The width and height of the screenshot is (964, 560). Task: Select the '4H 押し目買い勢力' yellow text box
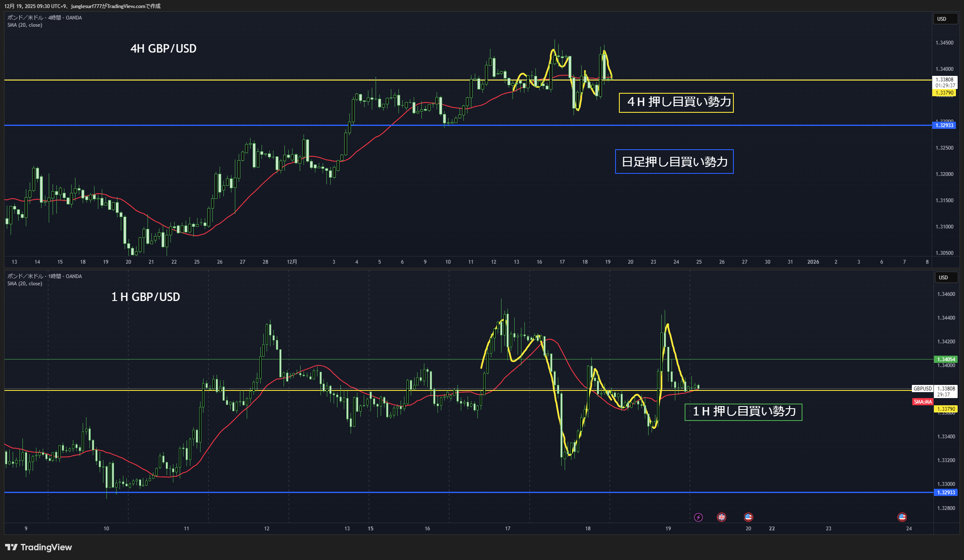[x=676, y=103]
